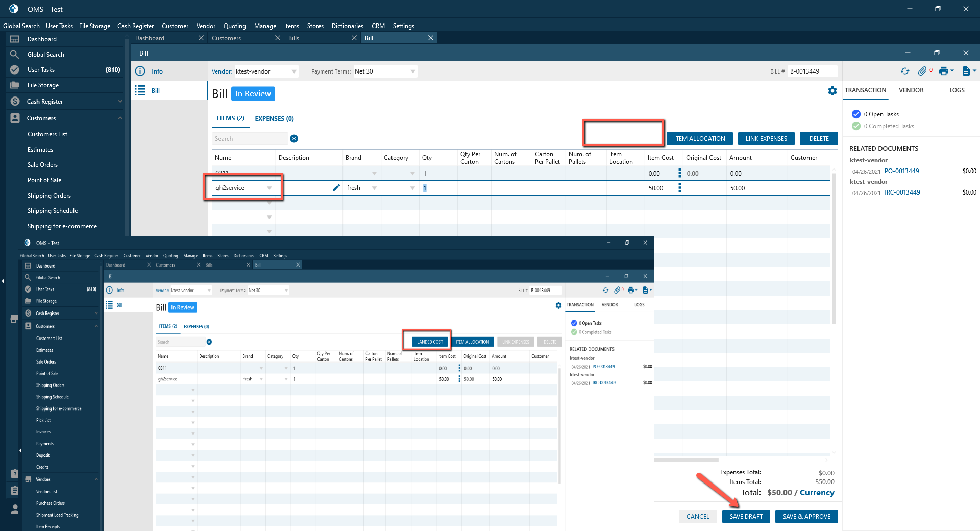Click the Vendors store icon in the inset sidebar
Screen dimensions: 980x531
pos(28,479)
